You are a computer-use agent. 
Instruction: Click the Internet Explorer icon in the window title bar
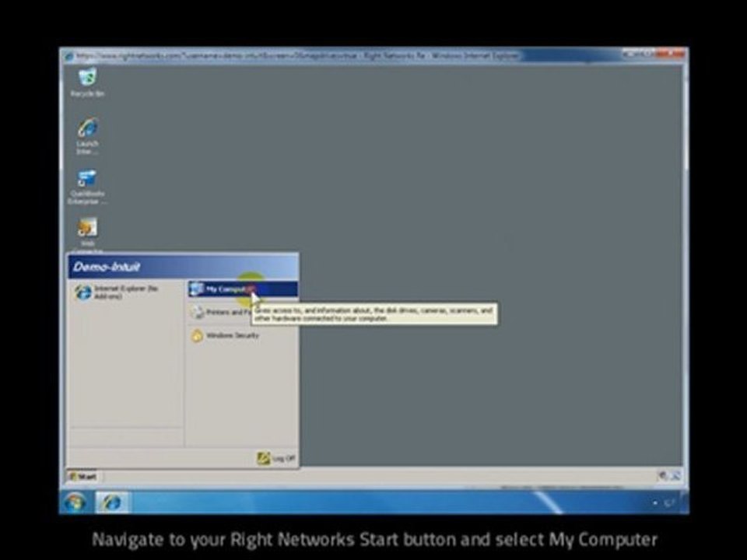69,56
